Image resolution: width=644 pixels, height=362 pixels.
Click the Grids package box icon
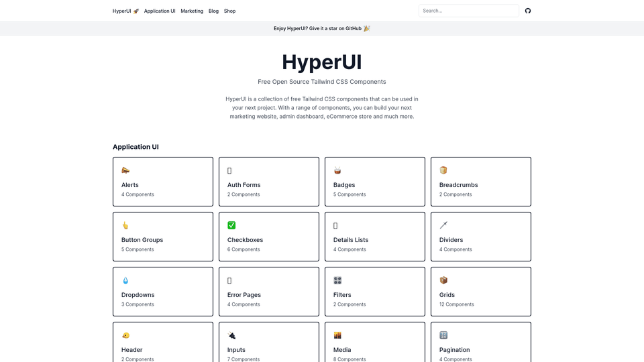point(443,280)
